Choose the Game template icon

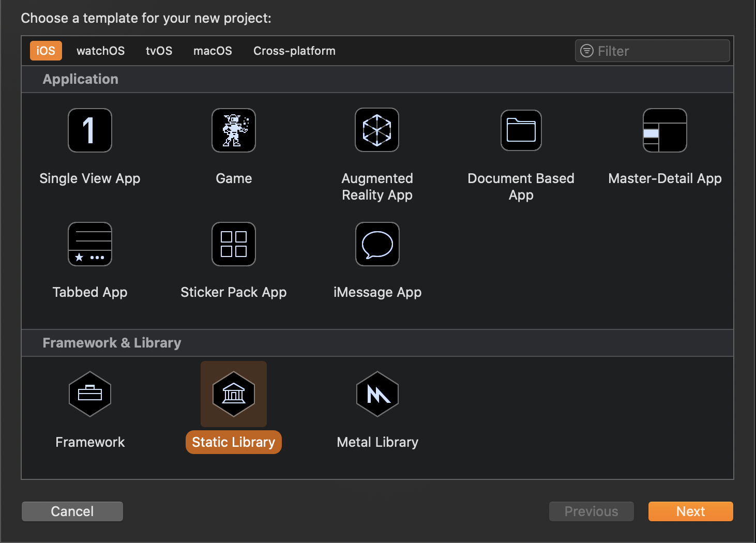click(x=234, y=130)
